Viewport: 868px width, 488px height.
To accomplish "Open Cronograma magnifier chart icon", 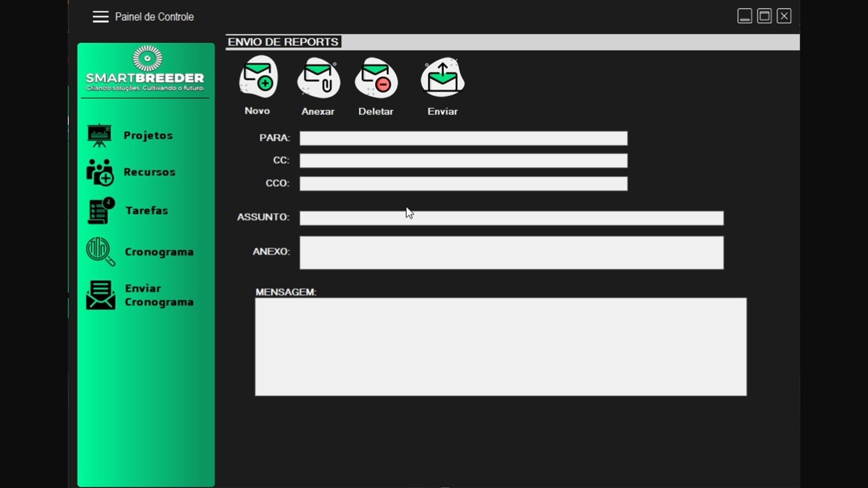I will 100,252.
